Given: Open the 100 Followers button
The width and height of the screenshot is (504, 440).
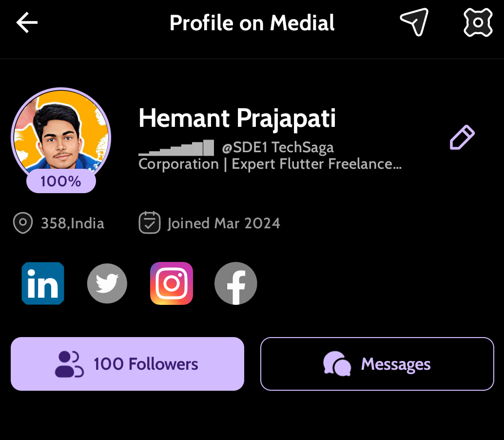Looking at the screenshot, I should (127, 364).
